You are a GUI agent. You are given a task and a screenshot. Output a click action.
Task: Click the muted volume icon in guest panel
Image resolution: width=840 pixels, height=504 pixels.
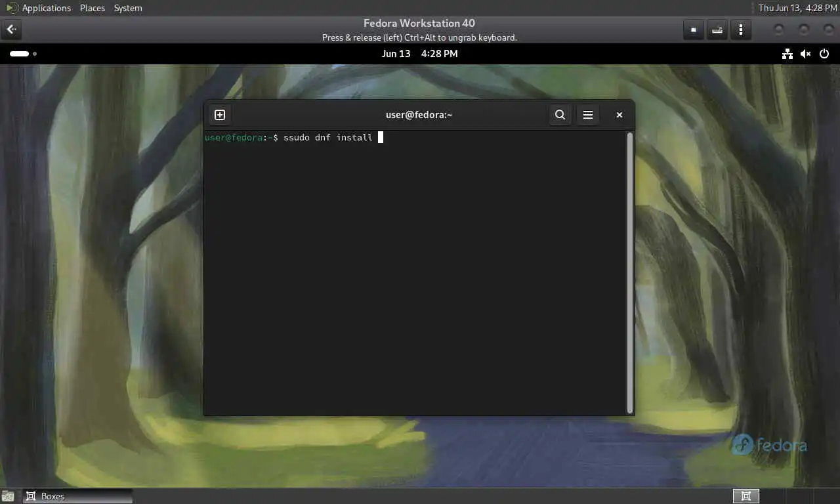[x=805, y=54]
